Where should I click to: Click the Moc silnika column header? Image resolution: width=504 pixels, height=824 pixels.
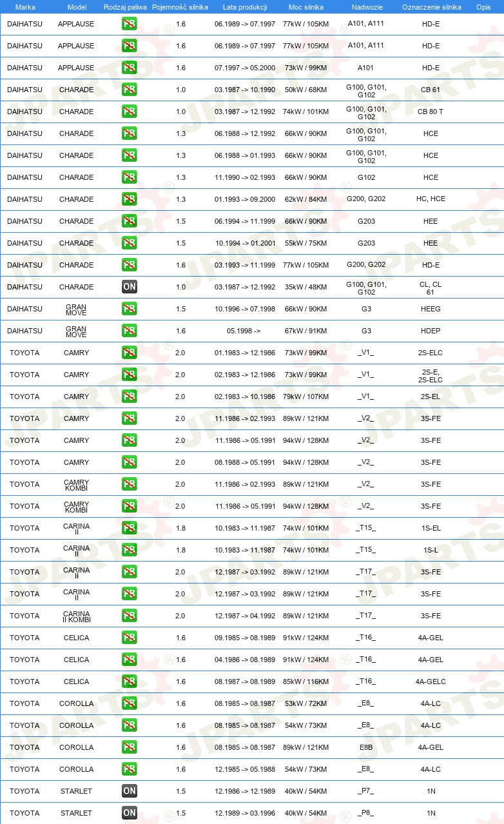click(x=305, y=7)
